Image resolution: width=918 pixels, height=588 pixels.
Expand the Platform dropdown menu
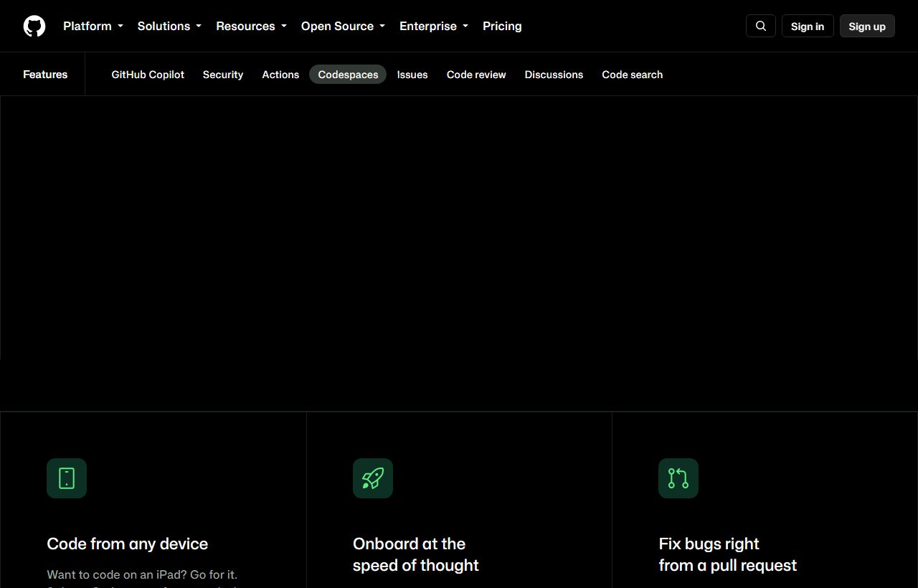[x=93, y=26]
